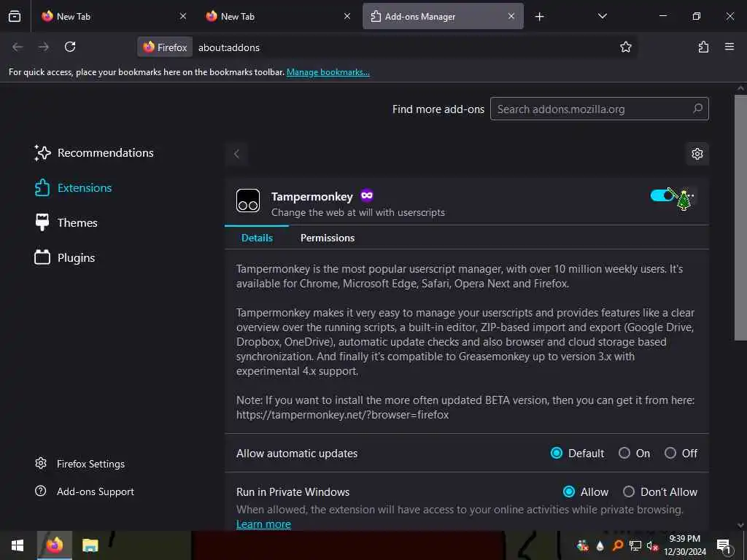Switch to the second New Tab
Viewport: 747px width, 560px height.
[276, 16]
